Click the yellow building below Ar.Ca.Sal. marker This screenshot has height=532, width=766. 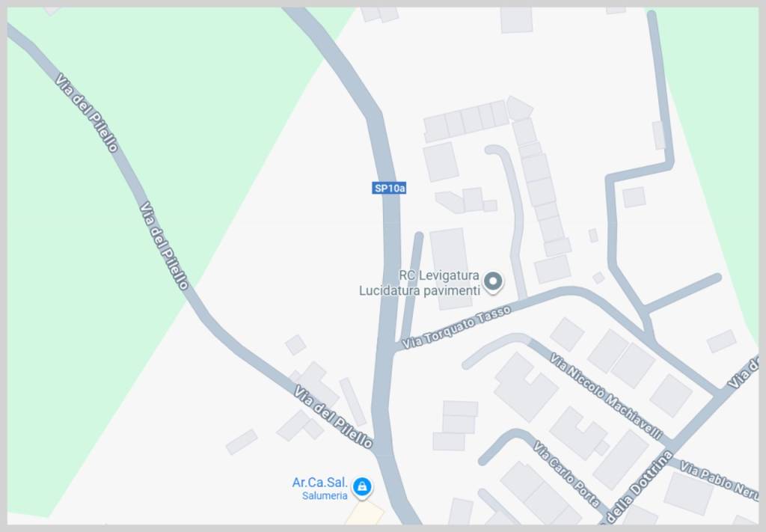(x=365, y=514)
